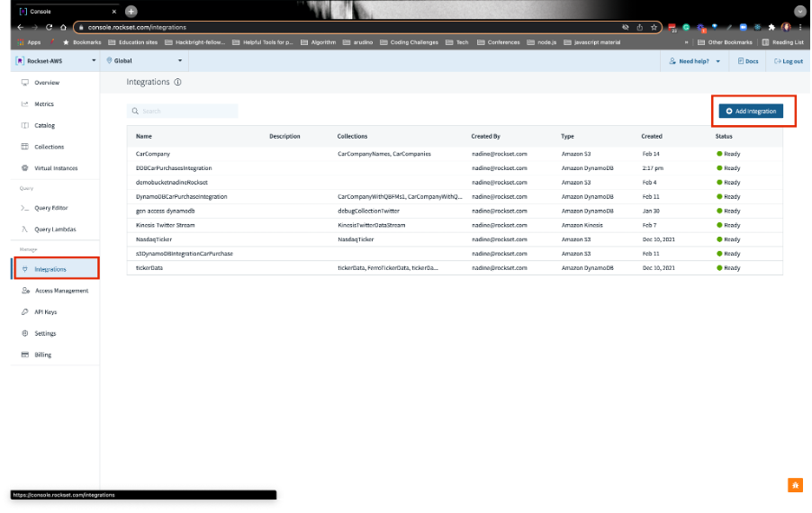The image size is (812, 513).
Task: Click the Access Management users icon
Action: pos(25,291)
